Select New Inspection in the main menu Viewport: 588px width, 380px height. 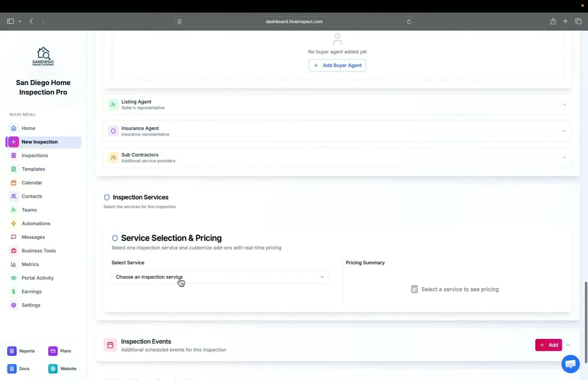pos(39,142)
